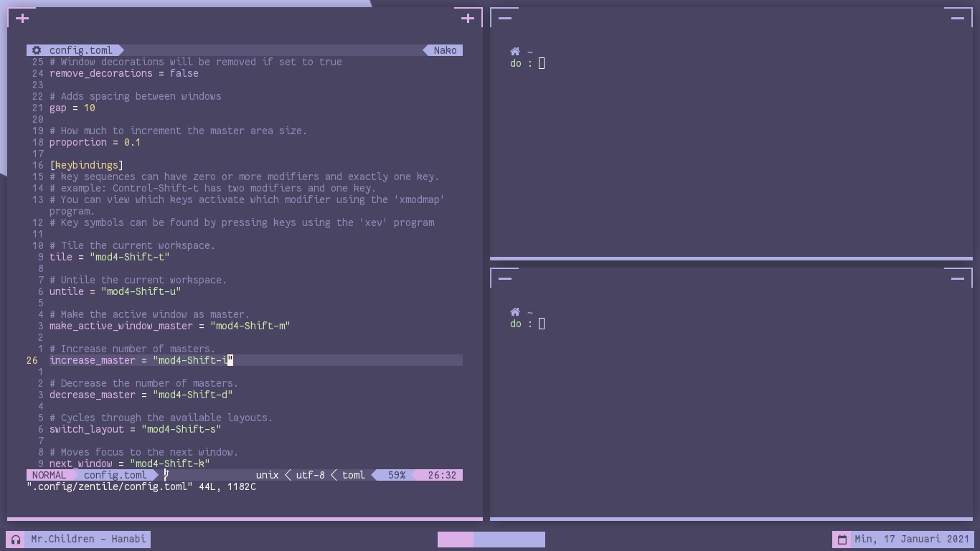The height and width of the screenshot is (551, 980).
Task: Click relative line number 26 in gutter
Action: 32,360
